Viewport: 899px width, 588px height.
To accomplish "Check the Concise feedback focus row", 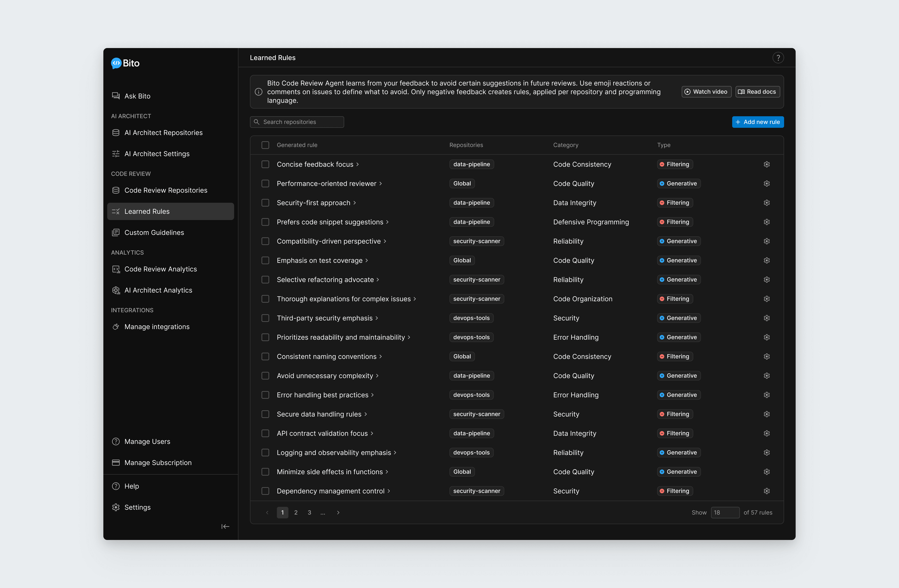I will click(x=265, y=164).
